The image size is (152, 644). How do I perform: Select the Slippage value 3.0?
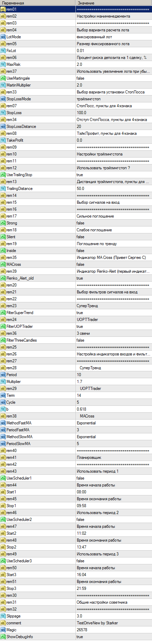pyautogui.click(x=79, y=616)
